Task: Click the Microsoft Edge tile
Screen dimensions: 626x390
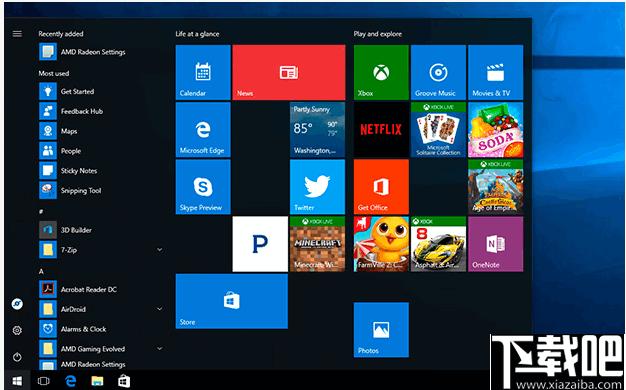Action: coord(203,130)
